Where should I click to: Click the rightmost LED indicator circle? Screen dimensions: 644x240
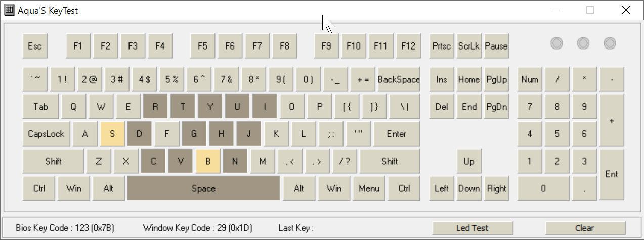(610, 43)
